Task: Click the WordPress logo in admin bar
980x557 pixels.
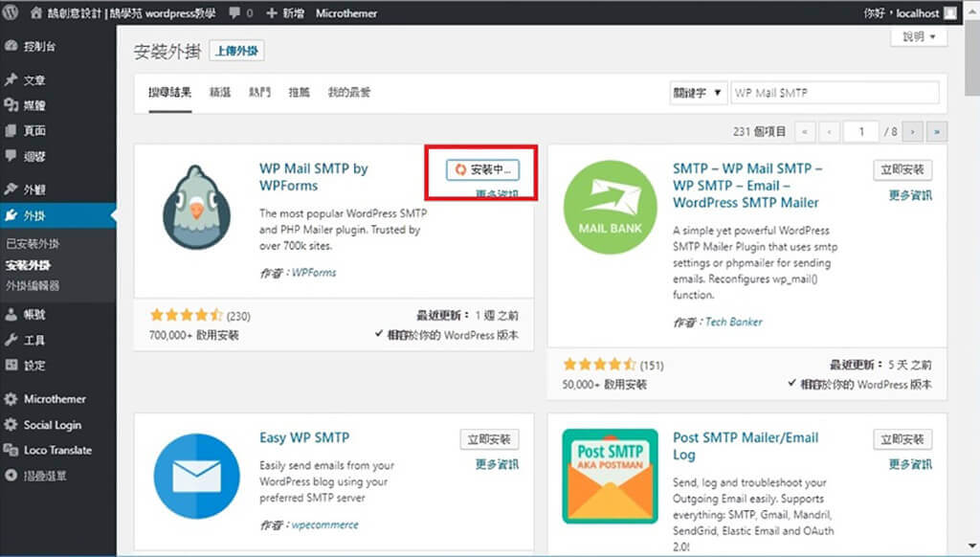Action: click(11, 13)
